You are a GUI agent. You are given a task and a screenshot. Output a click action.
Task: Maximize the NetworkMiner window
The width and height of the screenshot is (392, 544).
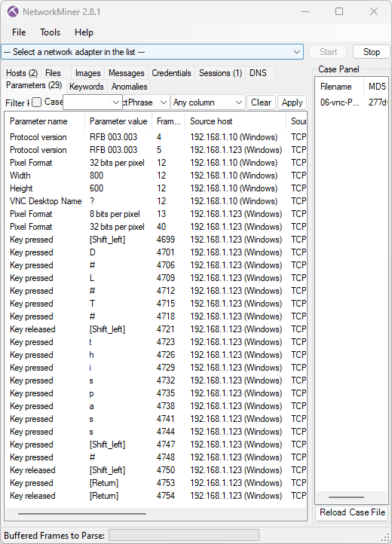pos(339,11)
